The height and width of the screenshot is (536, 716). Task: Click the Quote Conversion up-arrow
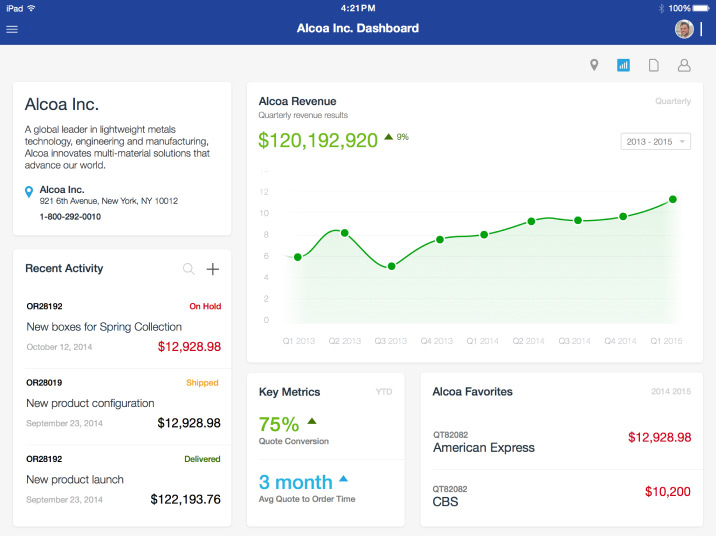click(x=312, y=421)
